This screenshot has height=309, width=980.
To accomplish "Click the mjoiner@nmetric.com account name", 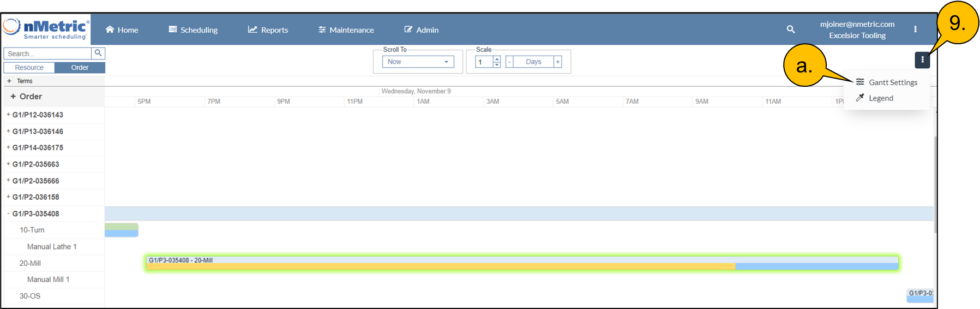I will 857,24.
